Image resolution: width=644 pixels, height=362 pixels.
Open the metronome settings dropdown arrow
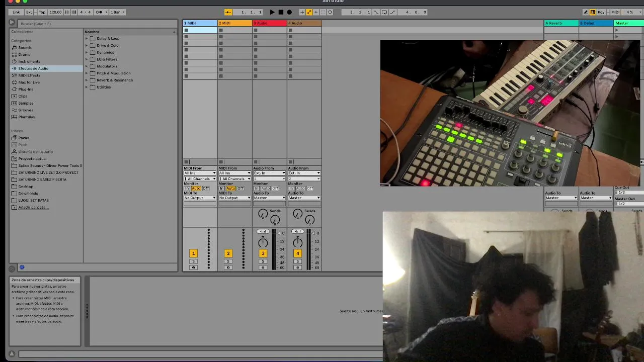tap(106, 12)
